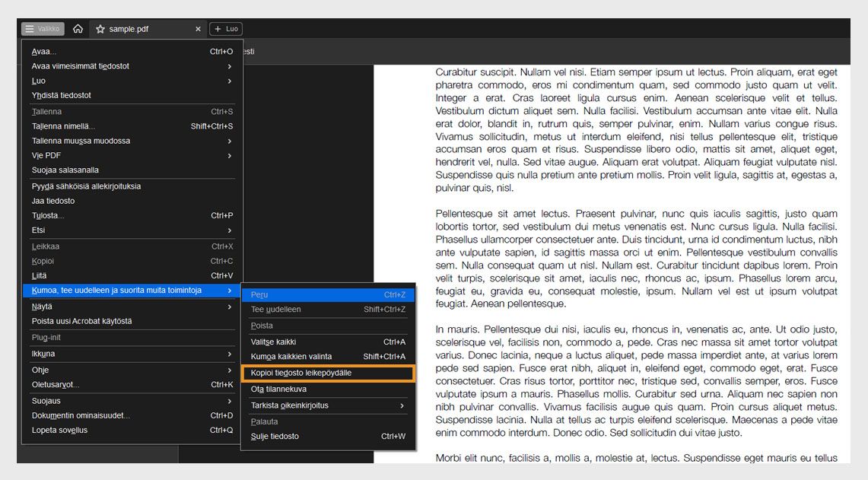The image size is (868, 480).
Task: Expand Tarkista oikeinkirjoitus submenu
Action: click(x=329, y=405)
